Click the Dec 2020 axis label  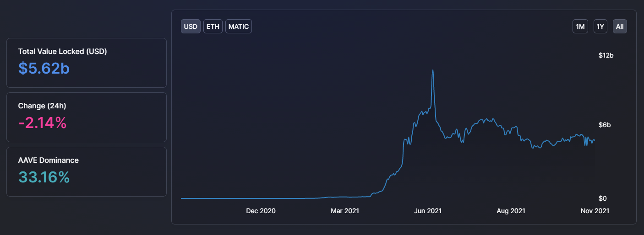[261, 211]
